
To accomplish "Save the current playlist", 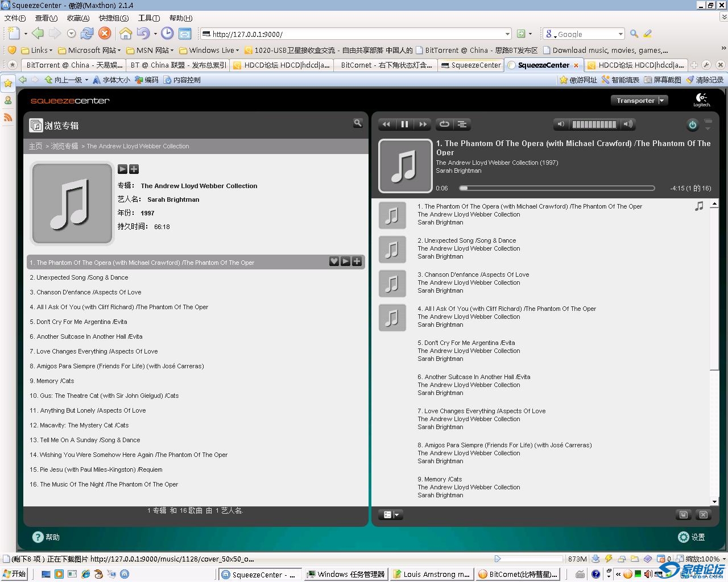I will (684, 515).
